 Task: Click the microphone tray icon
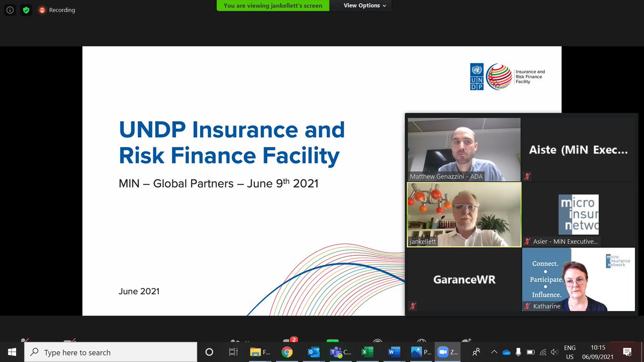point(518,352)
